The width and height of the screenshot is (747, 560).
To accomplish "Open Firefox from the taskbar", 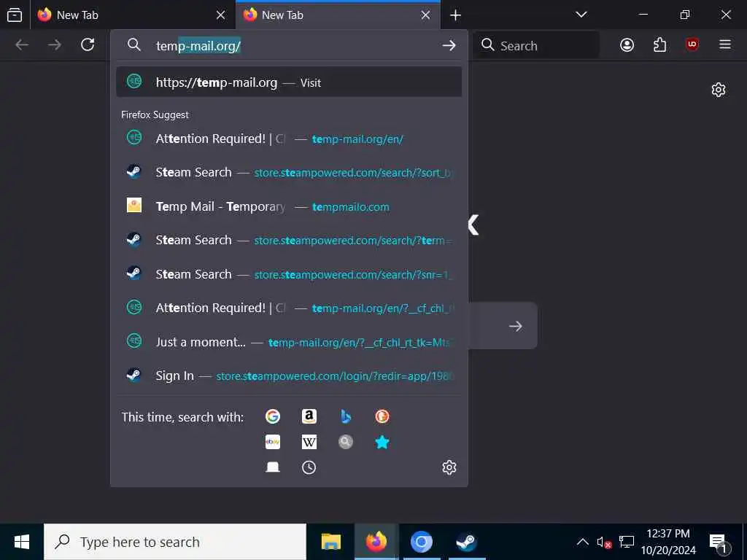I will coord(376,542).
